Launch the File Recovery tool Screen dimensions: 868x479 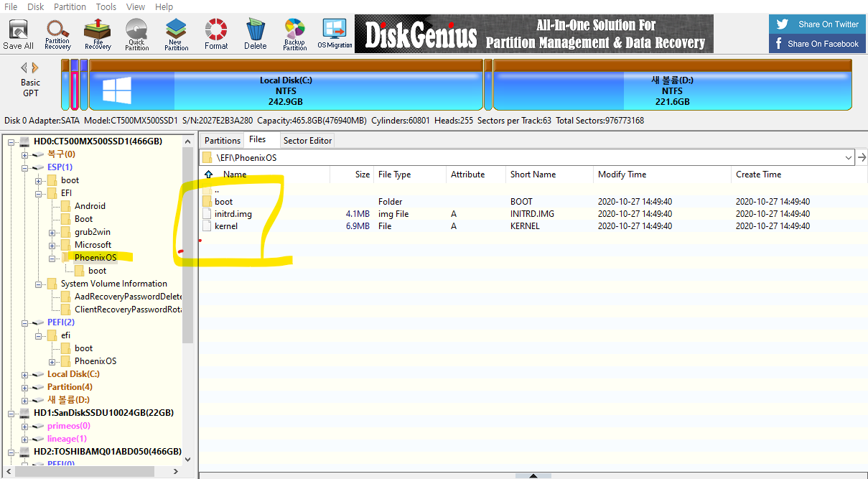98,33
